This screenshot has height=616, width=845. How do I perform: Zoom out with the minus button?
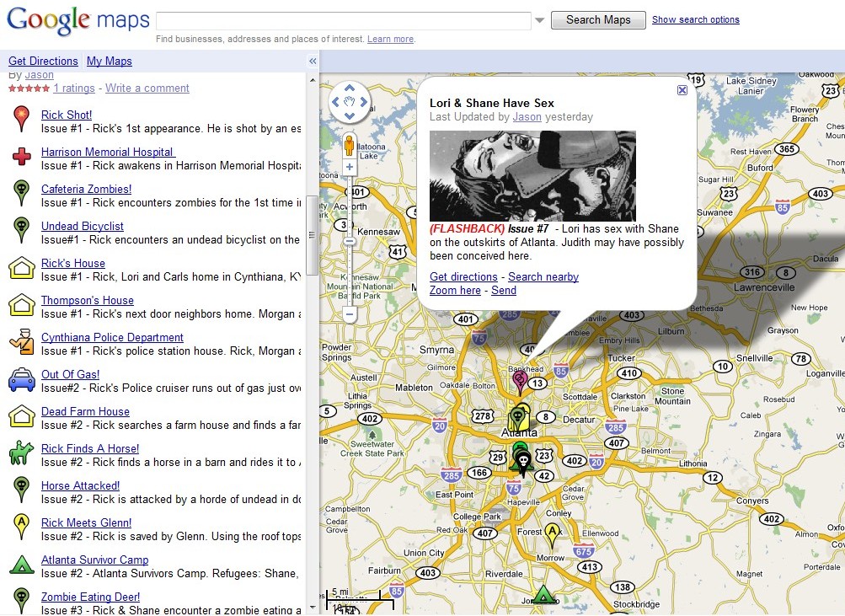(350, 313)
